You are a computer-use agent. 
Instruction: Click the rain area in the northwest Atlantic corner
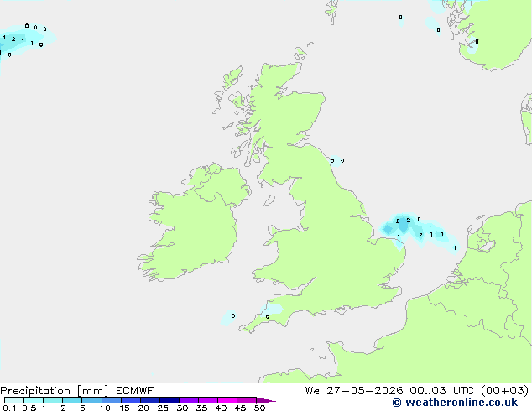coord(23,41)
